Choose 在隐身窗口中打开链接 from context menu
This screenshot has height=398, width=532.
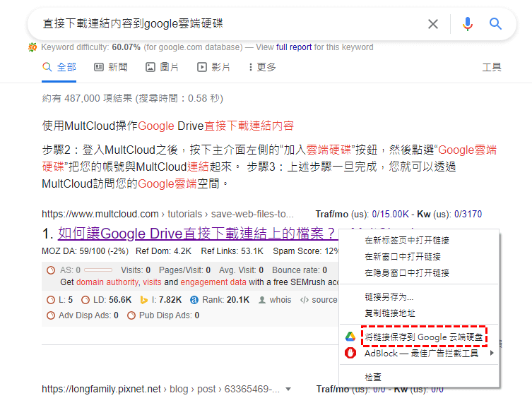tap(407, 273)
